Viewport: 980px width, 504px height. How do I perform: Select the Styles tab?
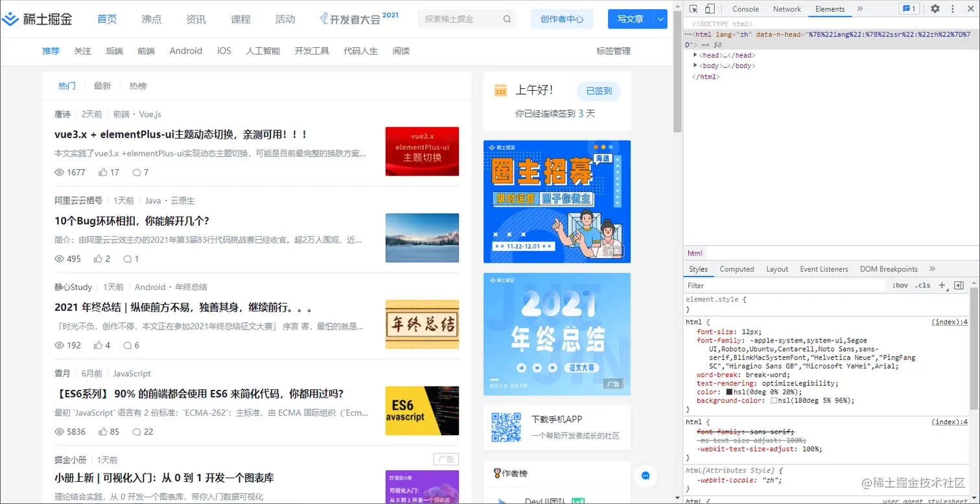tap(698, 269)
